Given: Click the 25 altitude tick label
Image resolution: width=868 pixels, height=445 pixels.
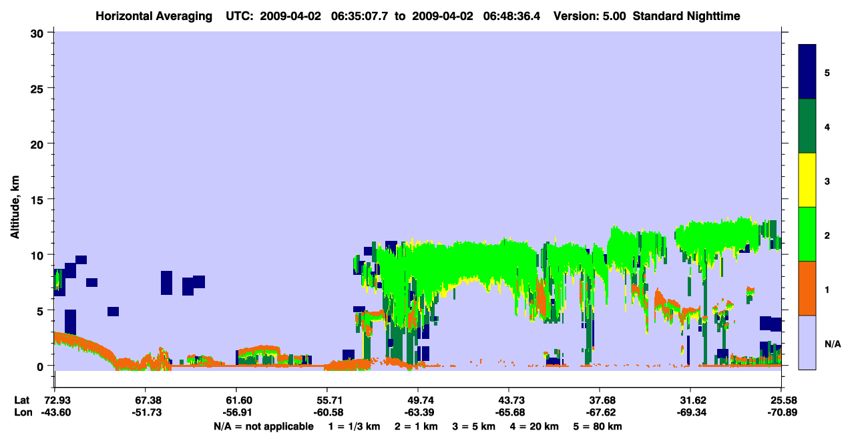Looking at the screenshot, I should (39, 88).
